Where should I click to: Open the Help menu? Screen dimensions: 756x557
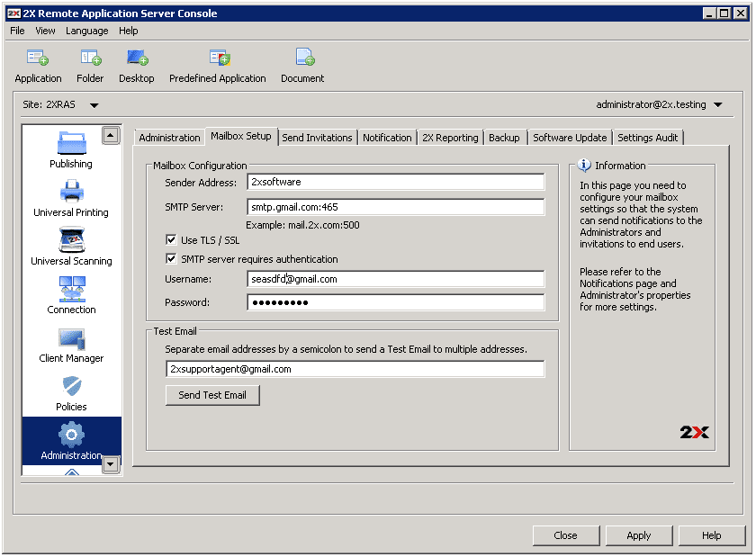(x=129, y=31)
